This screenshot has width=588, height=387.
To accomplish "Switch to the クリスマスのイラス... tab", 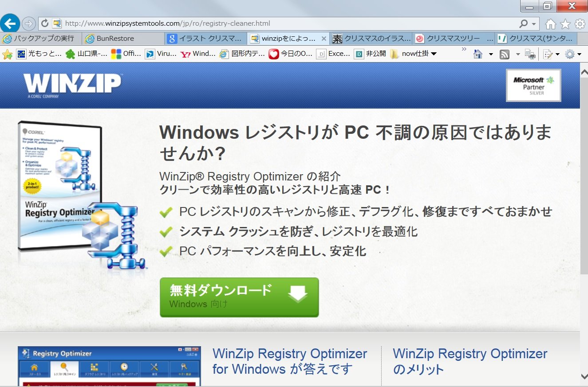I will pos(371,39).
